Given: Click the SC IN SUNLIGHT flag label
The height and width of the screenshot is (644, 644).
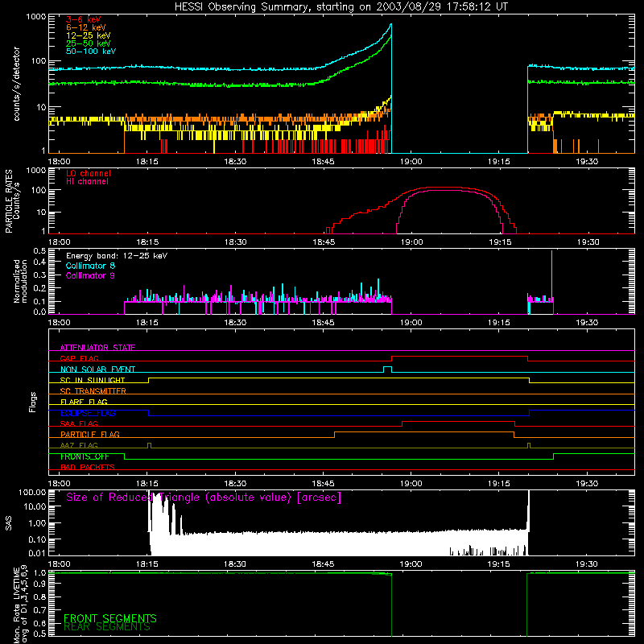Looking at the screenshot, I should pyautogui.click(x=93, y=380).
